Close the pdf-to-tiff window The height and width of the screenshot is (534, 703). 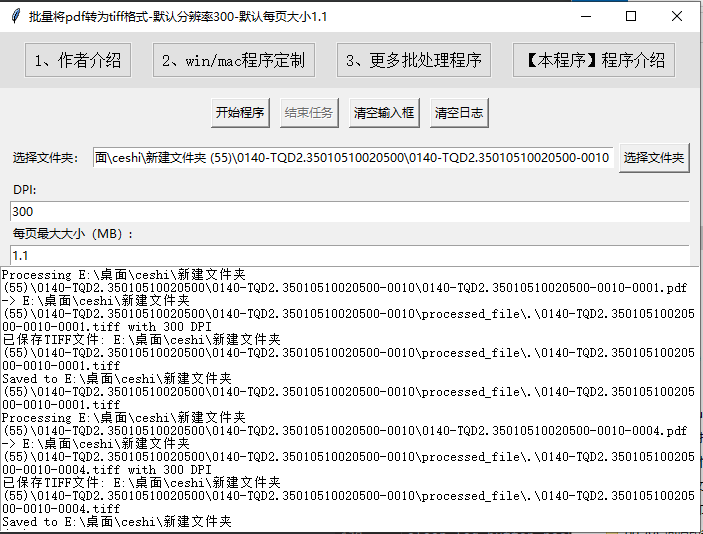pos(677,17)
